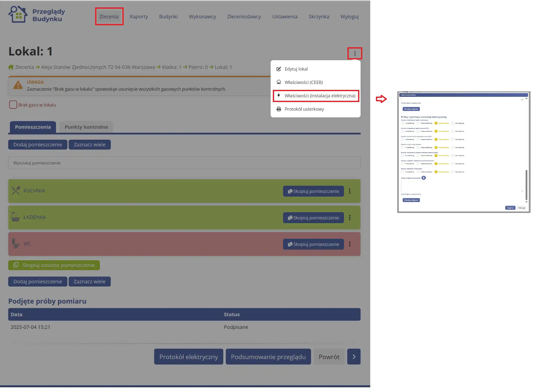Select Prawidłowy for Pomiar silników 3 fazowych
The height and width of the screenshot is (392, 539).
[402, 172]
